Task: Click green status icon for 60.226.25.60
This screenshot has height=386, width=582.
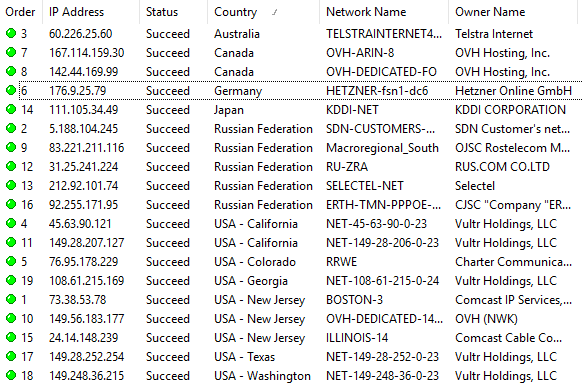Action: pos(11,33)
